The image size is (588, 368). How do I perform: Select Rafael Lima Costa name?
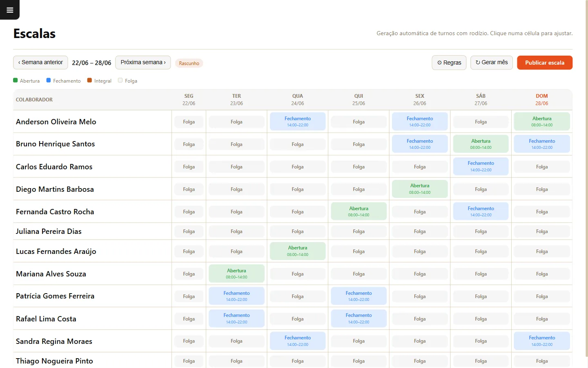tap(46, 319)
